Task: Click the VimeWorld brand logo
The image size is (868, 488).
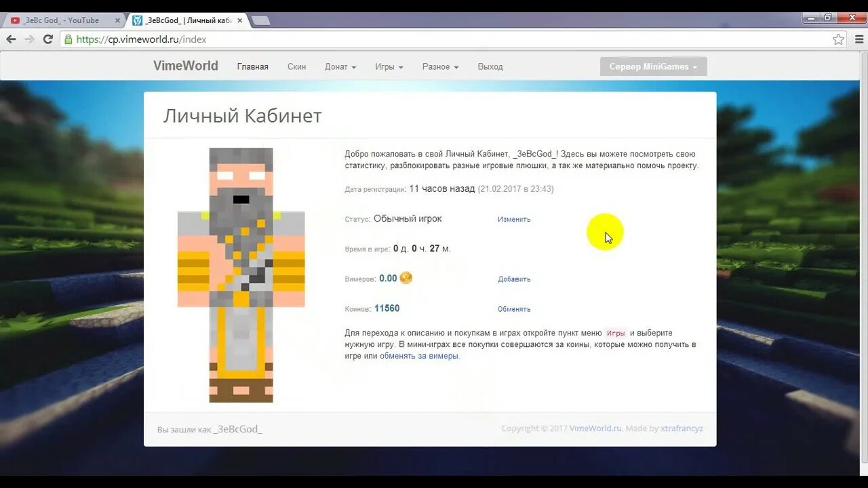Action: pyautogui.click(x=186, y=66)
